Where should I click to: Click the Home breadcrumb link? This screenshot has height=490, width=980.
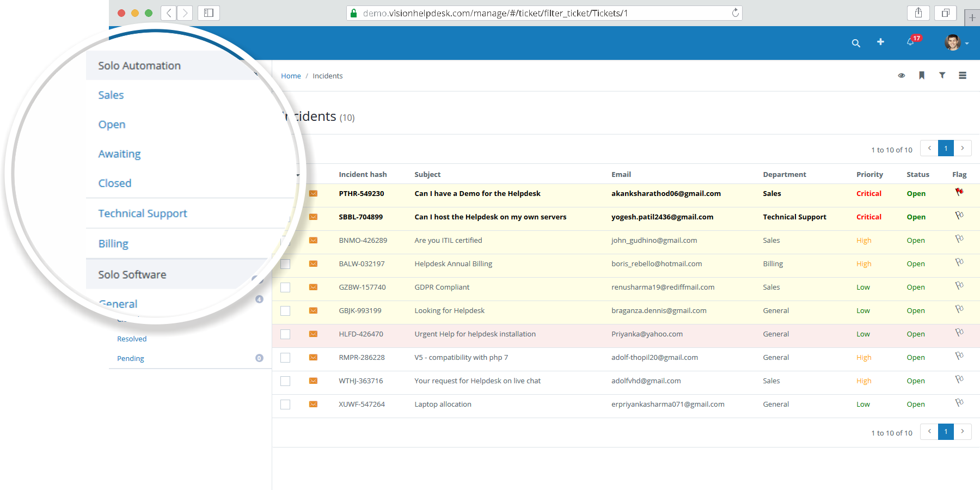click(291, 76)
